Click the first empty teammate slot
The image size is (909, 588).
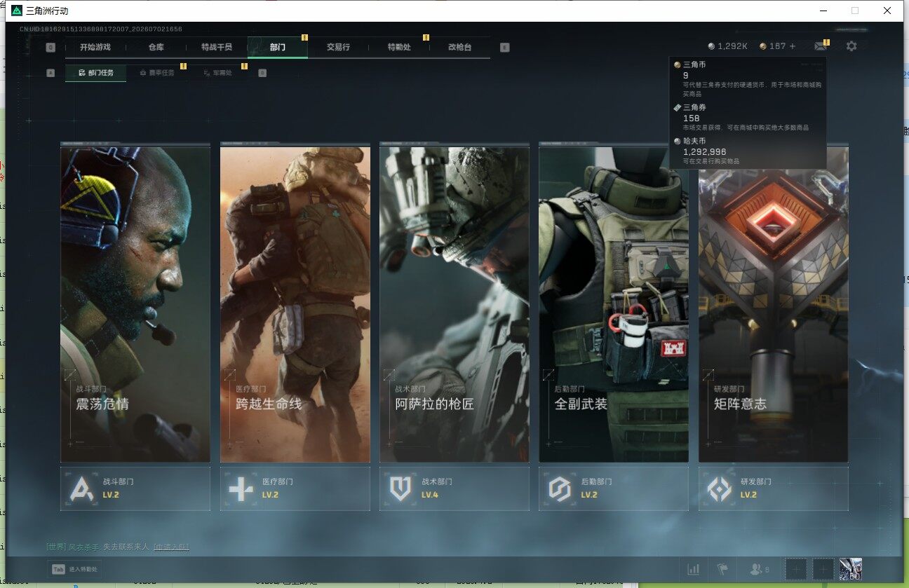coord(795,569)
